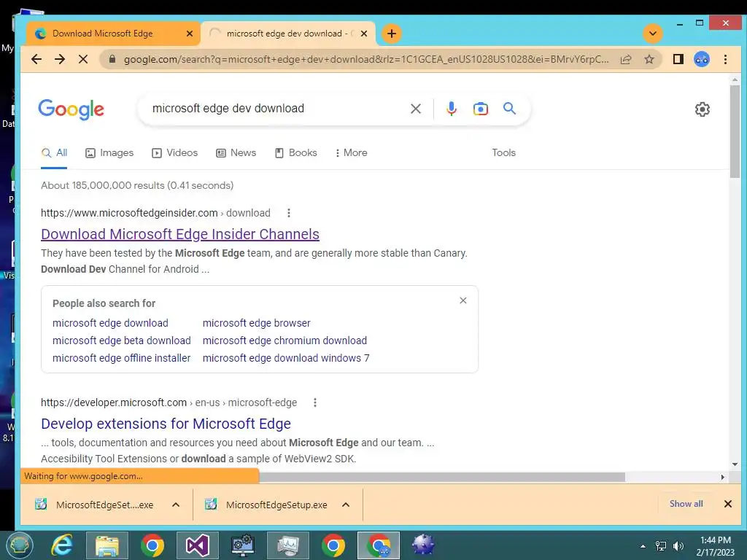The image size is (747, 560).
Task: Open the taskbar clock and date
Action: tap(715, 546)
